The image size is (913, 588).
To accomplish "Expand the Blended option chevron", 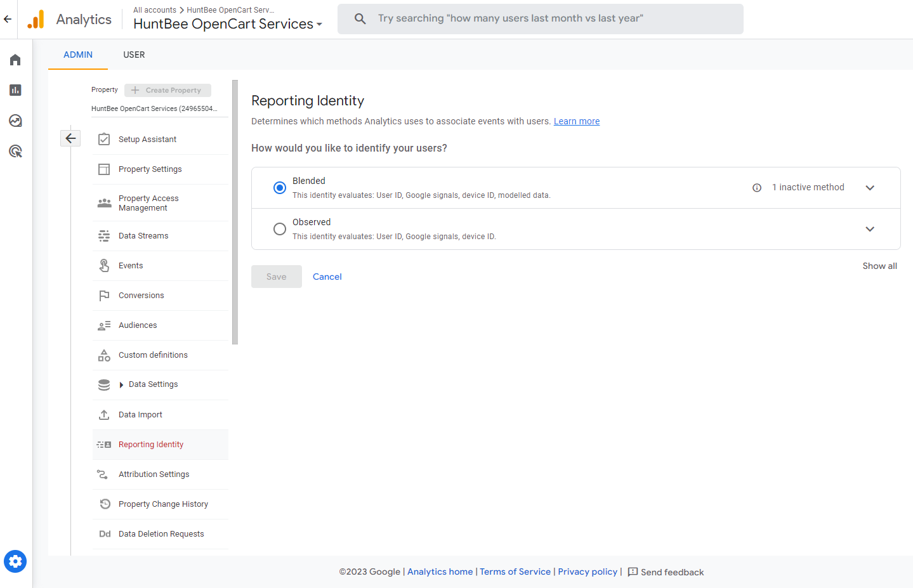I will click(x=870, y=188).
